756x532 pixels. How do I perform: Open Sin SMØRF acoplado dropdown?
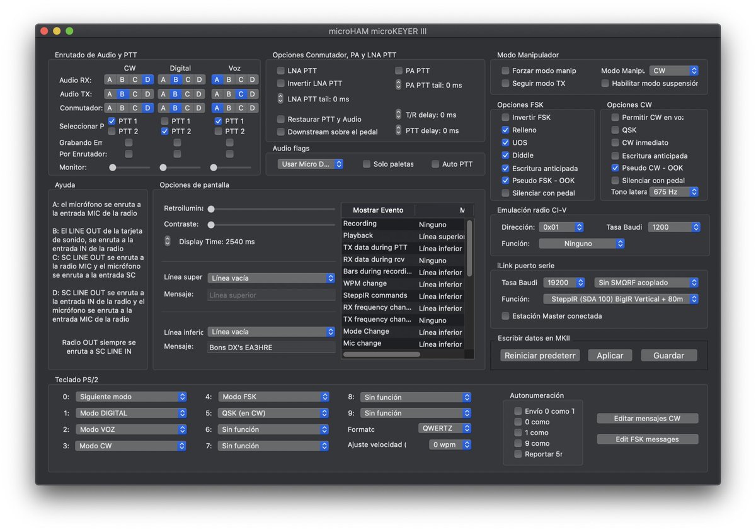click(x=646, y=283)
